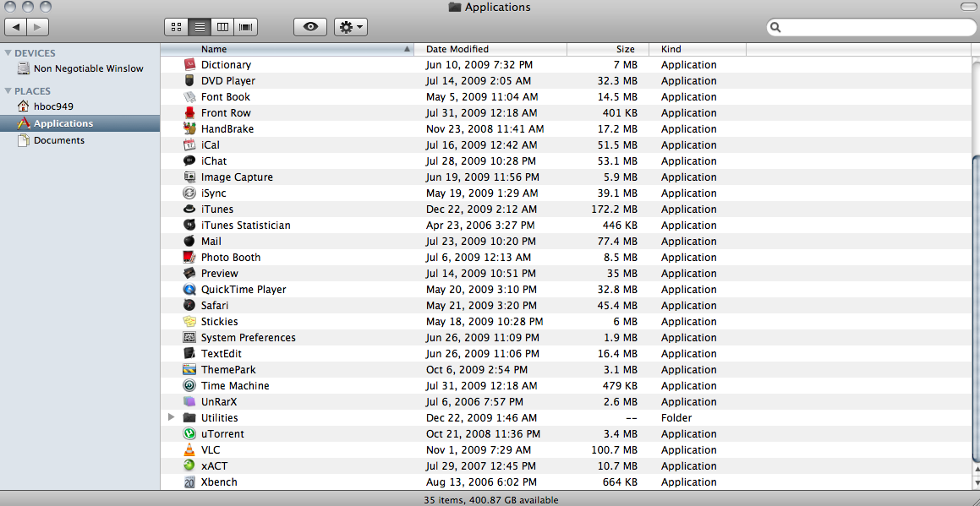Go forward with the right arrow button
The image size is (980, 506).
(38, 27)
